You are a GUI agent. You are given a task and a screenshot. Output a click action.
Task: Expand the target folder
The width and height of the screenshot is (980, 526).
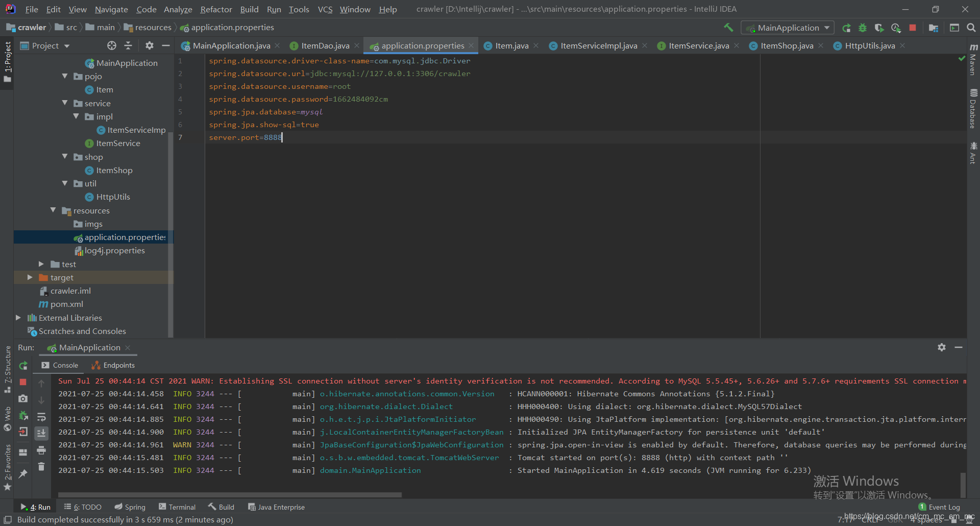(x=30, y=277)
